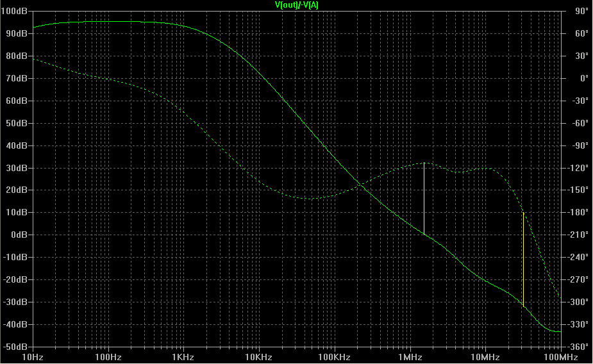
Task: Click the 10dB gain axis label
Action: pos(17,212)
